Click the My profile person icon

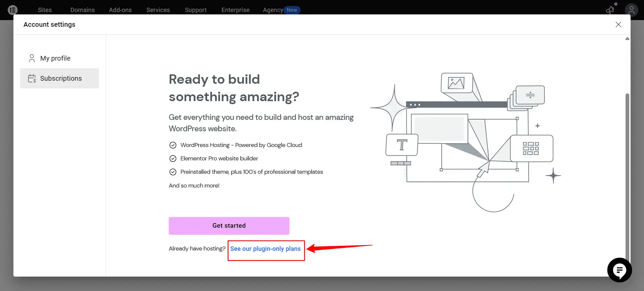pos(32,58)
